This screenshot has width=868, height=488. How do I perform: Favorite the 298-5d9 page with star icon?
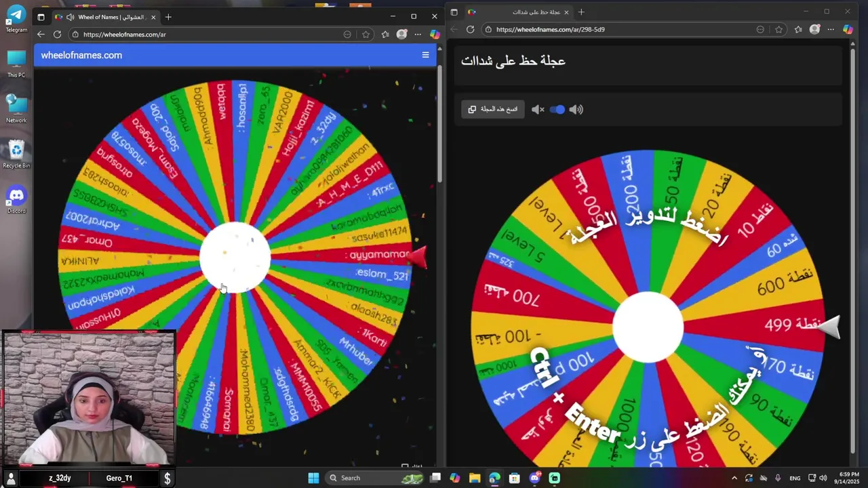[779, 29]
